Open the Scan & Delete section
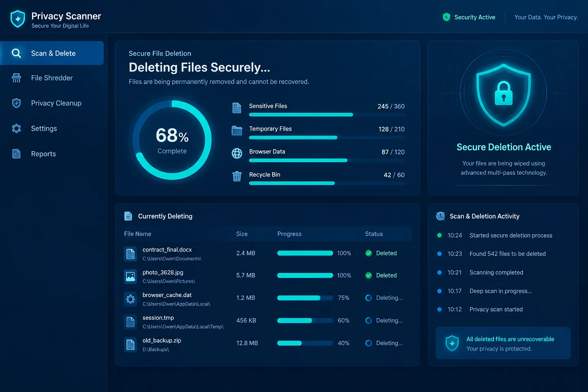This screenshot has width=588, height=392. point(52,53)
